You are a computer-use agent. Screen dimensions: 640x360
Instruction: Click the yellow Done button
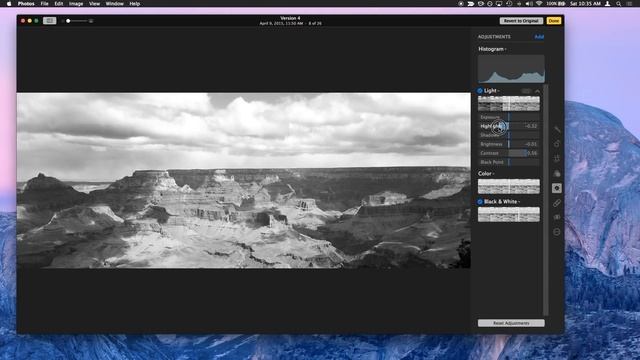pos(554,20)
